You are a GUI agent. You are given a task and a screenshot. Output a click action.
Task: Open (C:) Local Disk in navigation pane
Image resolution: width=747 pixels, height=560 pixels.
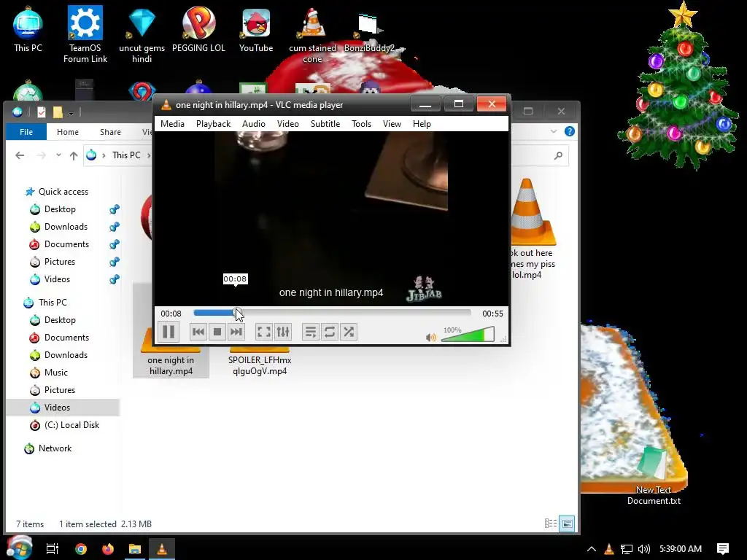pyautogui.click(x=71, y=425)
